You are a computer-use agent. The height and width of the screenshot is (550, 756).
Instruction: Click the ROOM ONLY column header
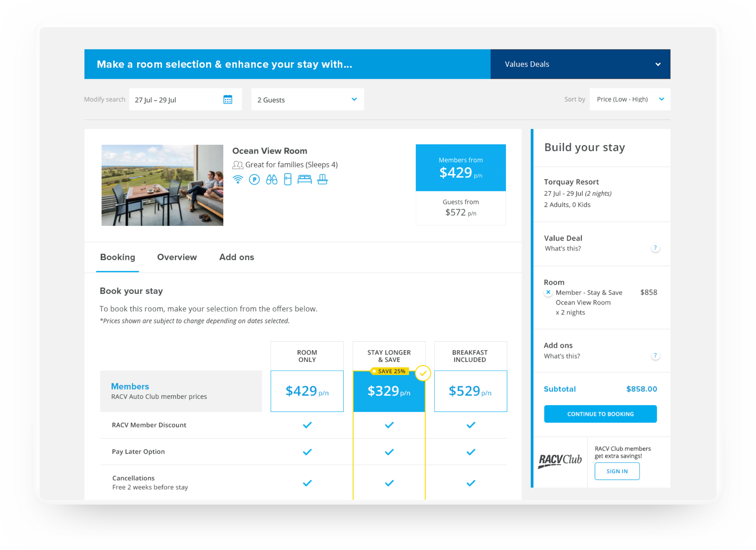pyautogui.click(x=307, y=356)
